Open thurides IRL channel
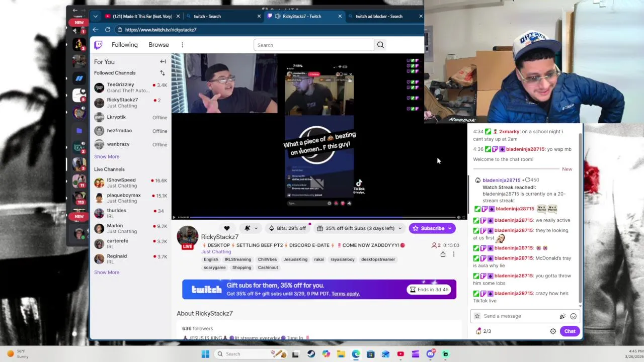Image resolution: width=644 pixels, height=362 pixels. (131, 213)
